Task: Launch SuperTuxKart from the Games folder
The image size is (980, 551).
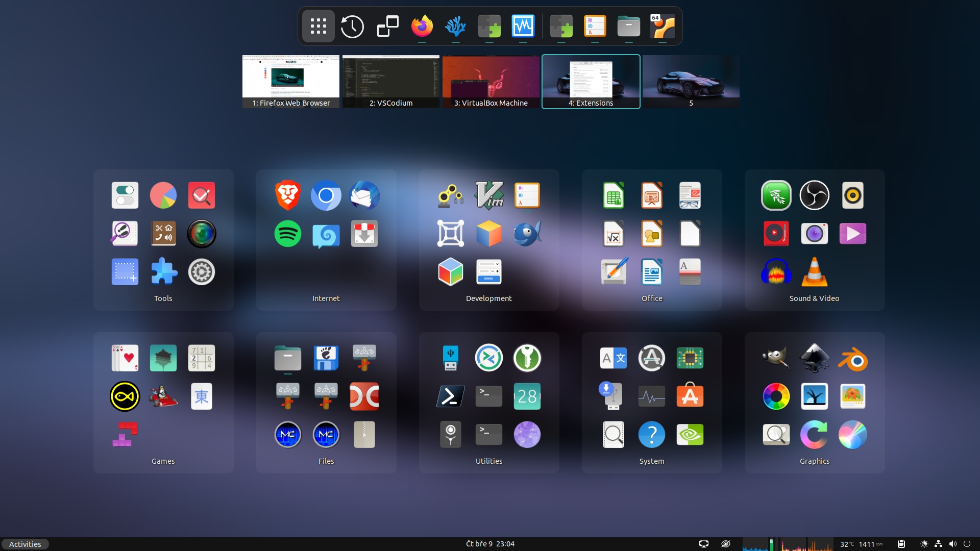Action: (163, 396)
